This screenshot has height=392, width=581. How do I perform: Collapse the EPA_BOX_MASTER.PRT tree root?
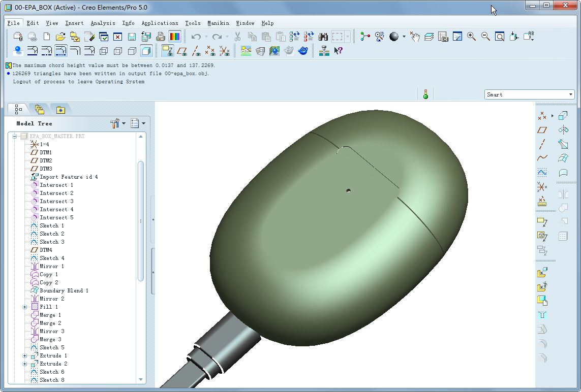[14, 136]
